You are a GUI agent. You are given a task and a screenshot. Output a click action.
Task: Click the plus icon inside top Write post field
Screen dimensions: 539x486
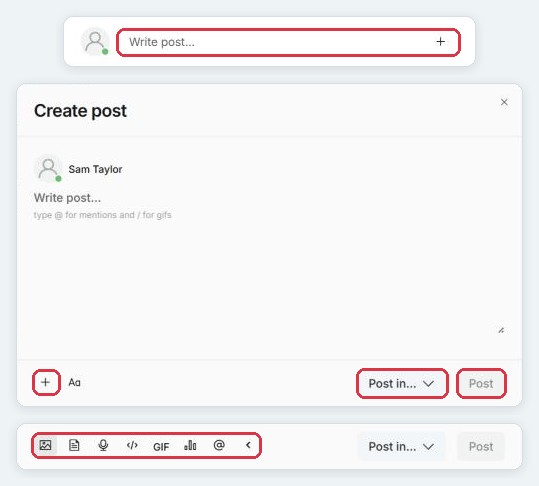pos(440,42)
